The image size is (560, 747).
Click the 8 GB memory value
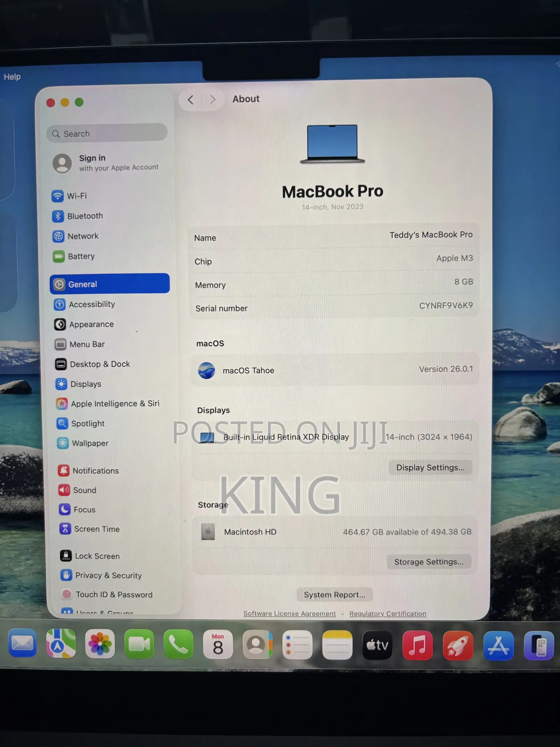464,282
